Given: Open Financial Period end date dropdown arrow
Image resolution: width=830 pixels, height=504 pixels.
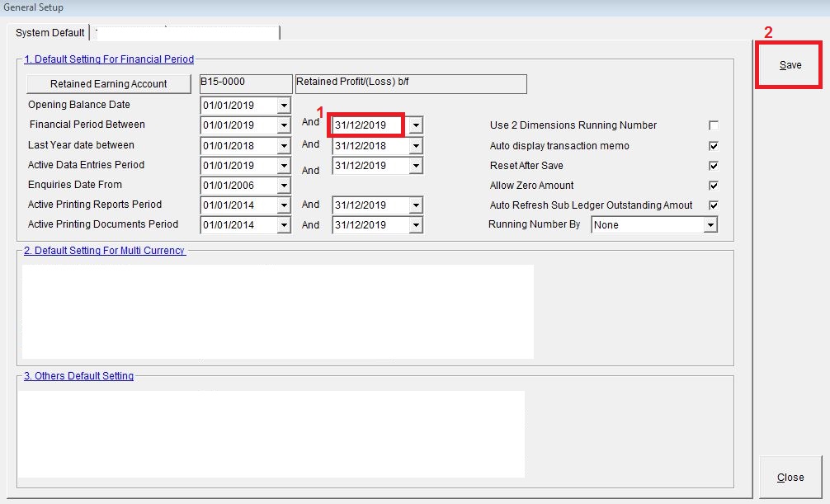Looking at the screenshot, I should (416, 125).
